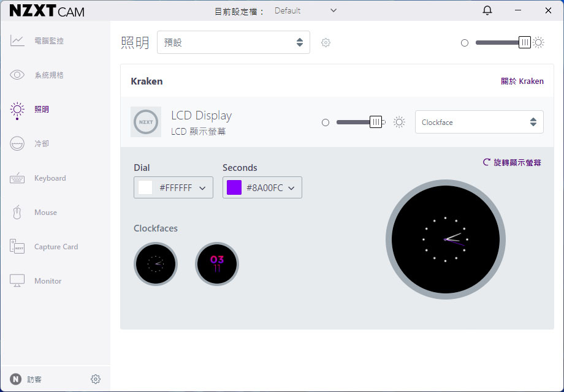The height and width of the screenshot is (392, 564).
Task: Open the Mouse section
Action: (x=46, y=213)
